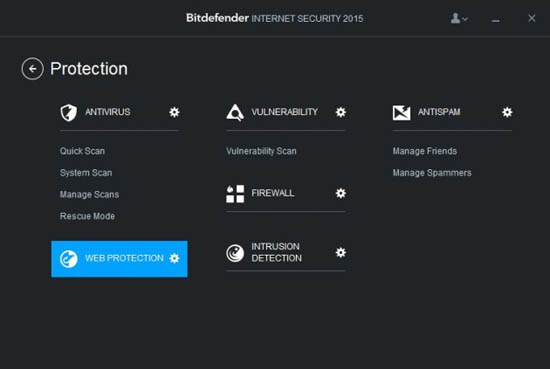Screen dimensions: 550x369
Task: Open Manage Friends list
Action: [425, 151]
